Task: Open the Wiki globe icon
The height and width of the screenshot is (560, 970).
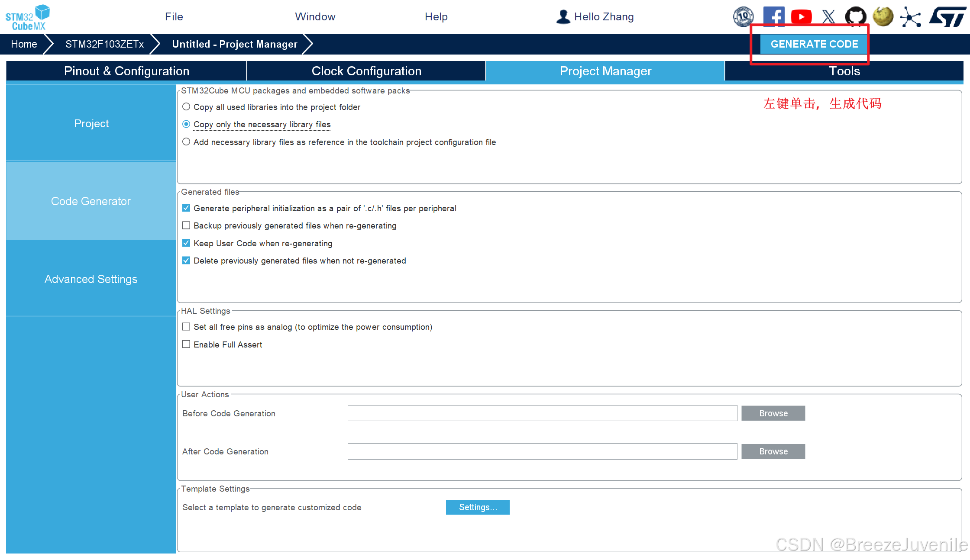Action: (883, 17)
